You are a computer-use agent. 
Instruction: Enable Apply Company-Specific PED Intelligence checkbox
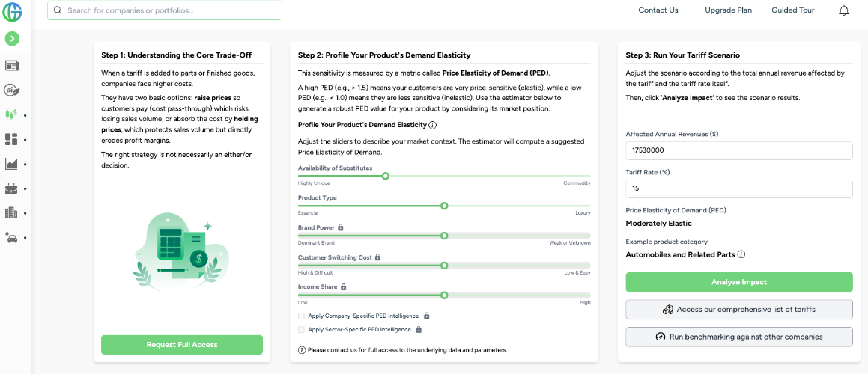(301, 316)
